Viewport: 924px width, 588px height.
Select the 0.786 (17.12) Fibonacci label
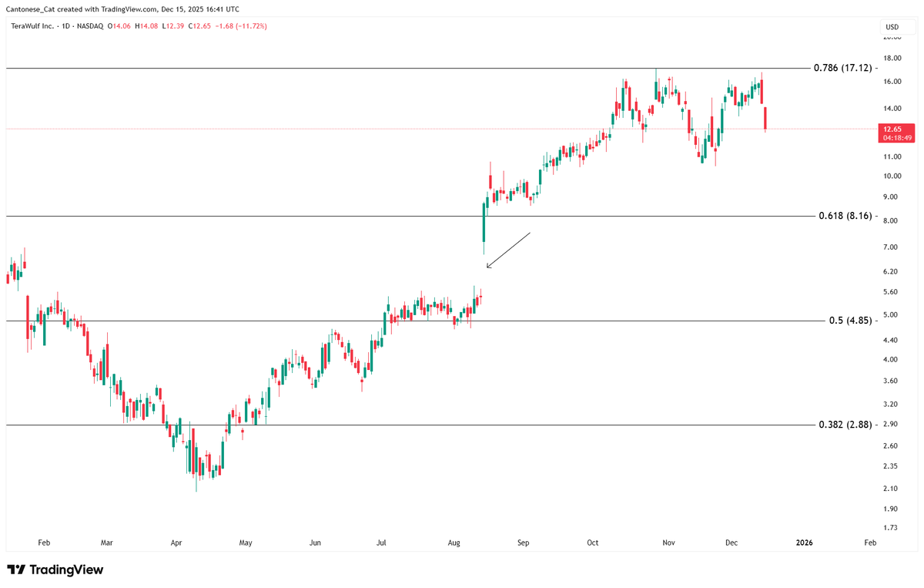pyautogui.click(x=842, y=68)
